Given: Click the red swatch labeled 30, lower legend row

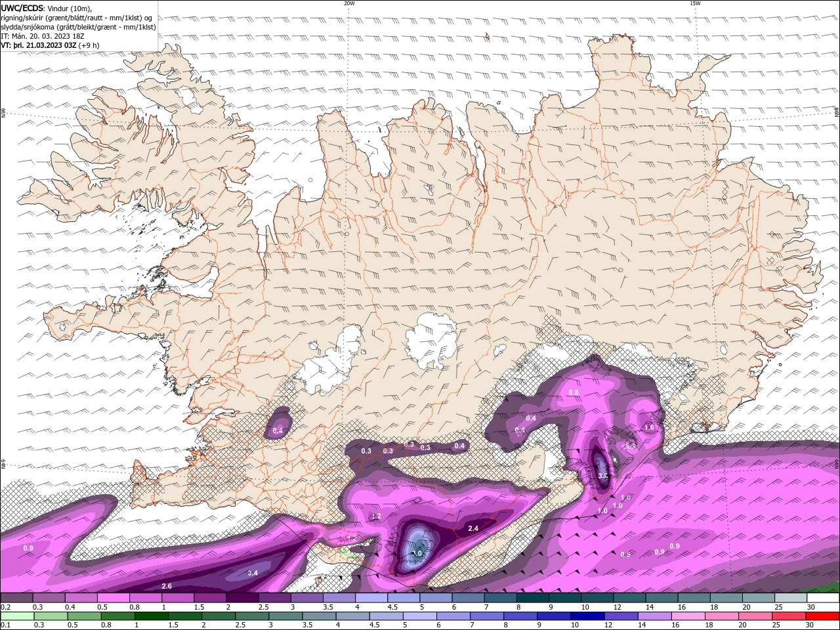Looking at the screenshot, I should 823,616.
